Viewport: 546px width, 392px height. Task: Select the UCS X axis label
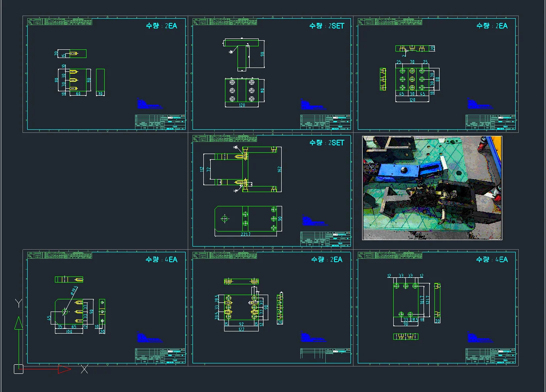(84, 369)
